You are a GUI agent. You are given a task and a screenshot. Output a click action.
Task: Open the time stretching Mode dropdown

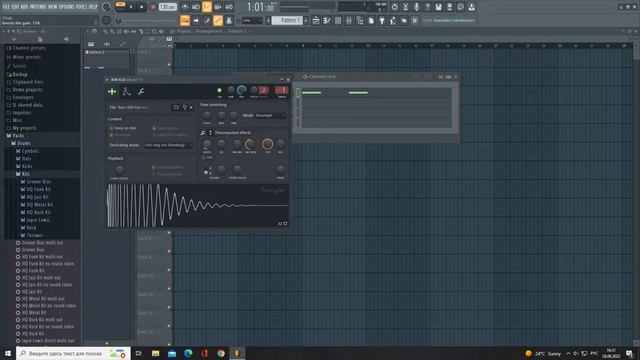[x=270, y=116]
